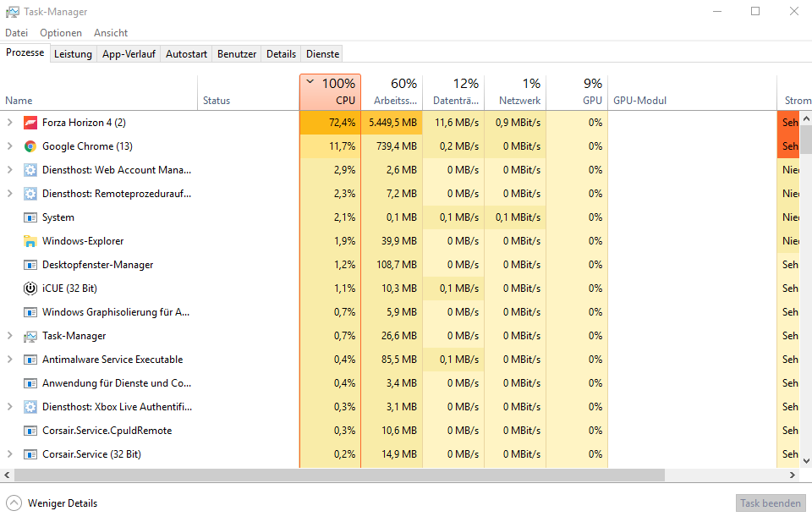The height and width of the screenshot is (522, 812).
Task: Click the 5.449,5 MB memory cell
Action: (x=392, y=123)
